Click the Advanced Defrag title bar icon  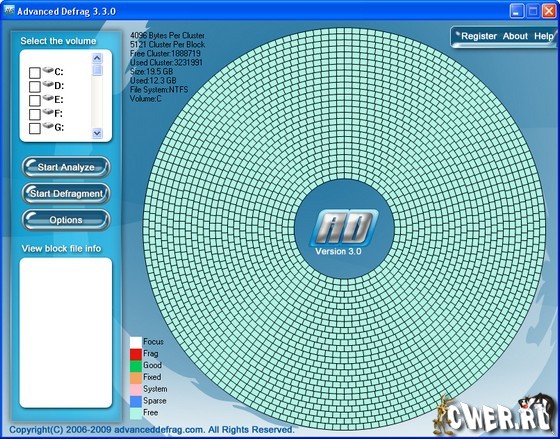pos(9,10)
